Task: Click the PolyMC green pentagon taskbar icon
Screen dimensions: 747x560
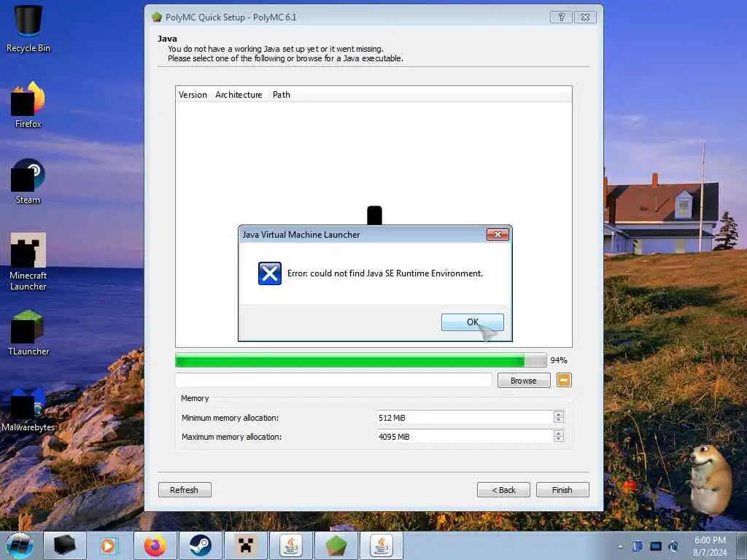Action: [x=336, y=545]
